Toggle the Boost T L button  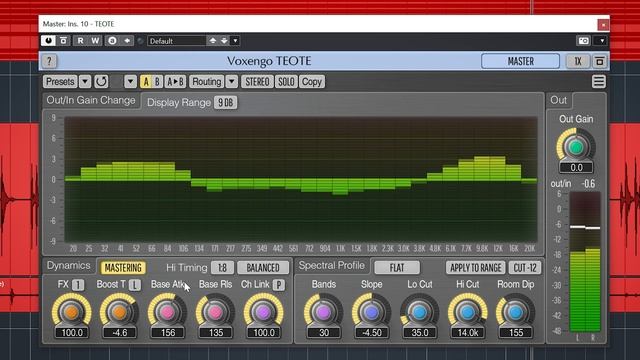(x=135, y=285)
